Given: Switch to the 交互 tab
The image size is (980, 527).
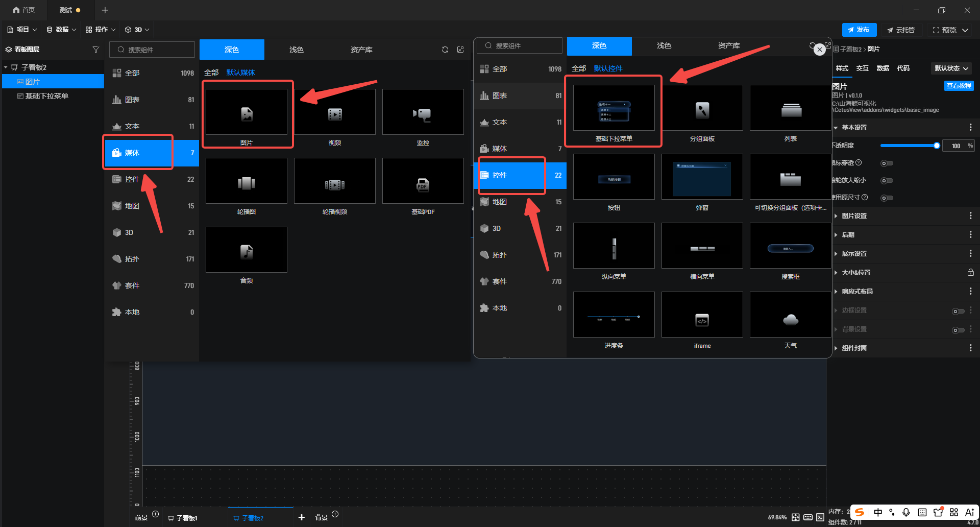Looking at the screenshot, I should pyautogui.click(x=862, y=68).
